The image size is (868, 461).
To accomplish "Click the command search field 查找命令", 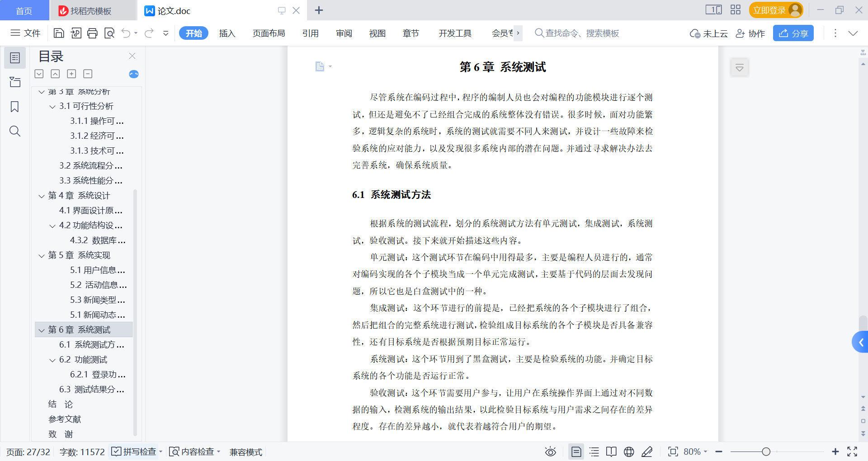I will point(582,33).
